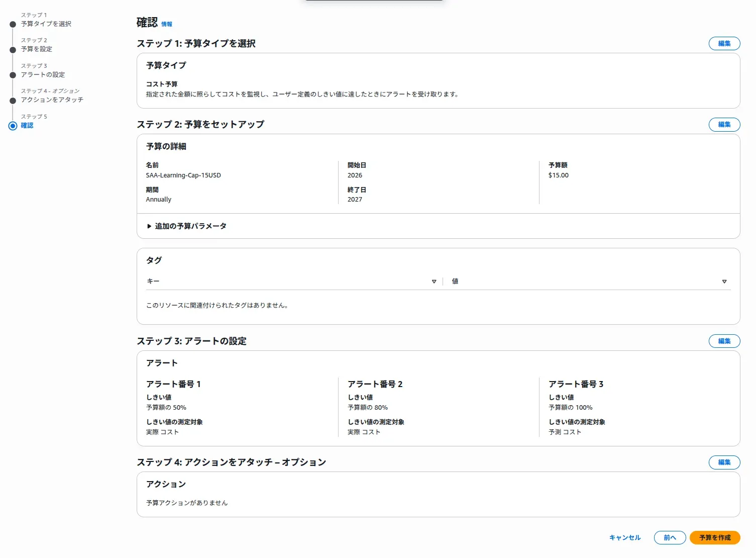Go to step 予算タイプを選択 in sidebar

pyautogui.click(x=46, y=24)
